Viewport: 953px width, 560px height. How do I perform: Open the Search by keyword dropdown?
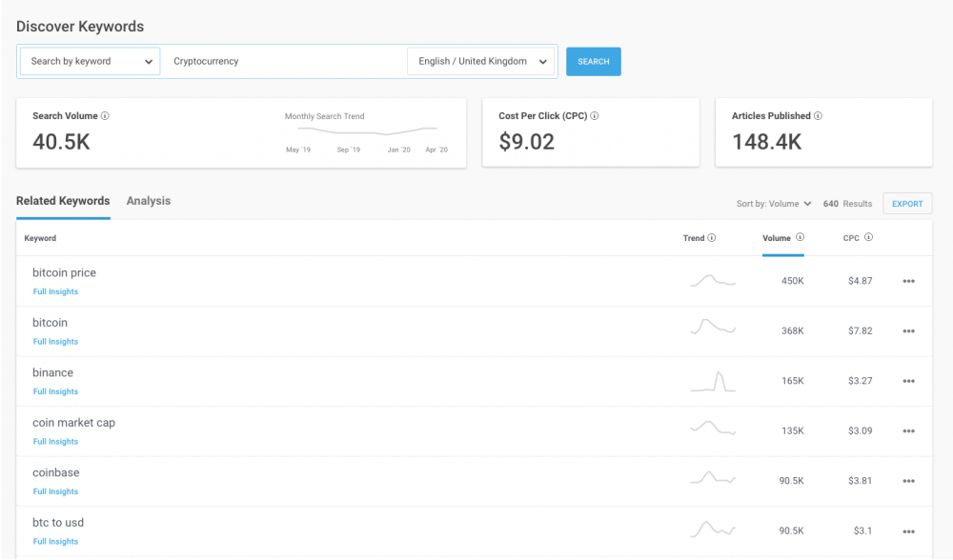(x=90, y=61)
